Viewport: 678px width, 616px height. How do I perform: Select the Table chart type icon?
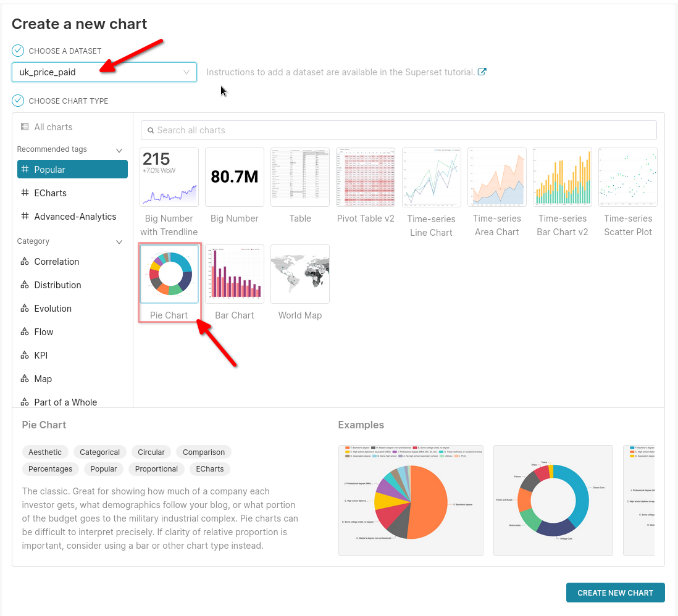coord(299,177)
